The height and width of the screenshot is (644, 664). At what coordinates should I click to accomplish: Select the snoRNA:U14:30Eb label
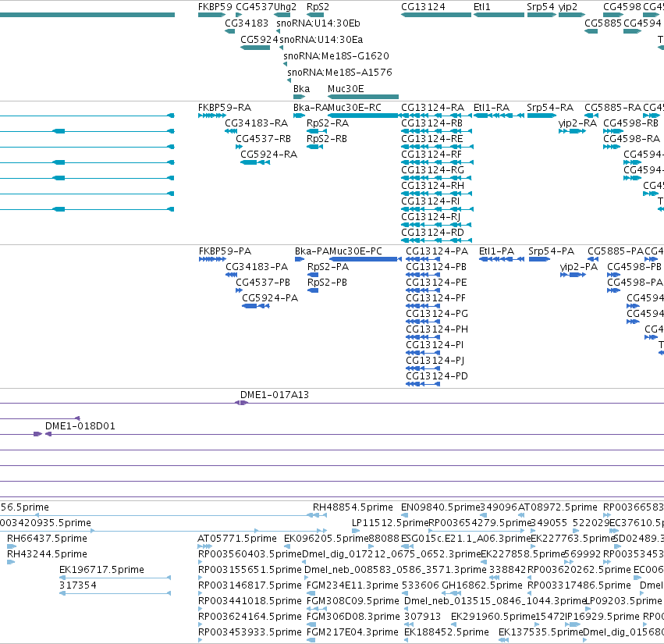318,23
